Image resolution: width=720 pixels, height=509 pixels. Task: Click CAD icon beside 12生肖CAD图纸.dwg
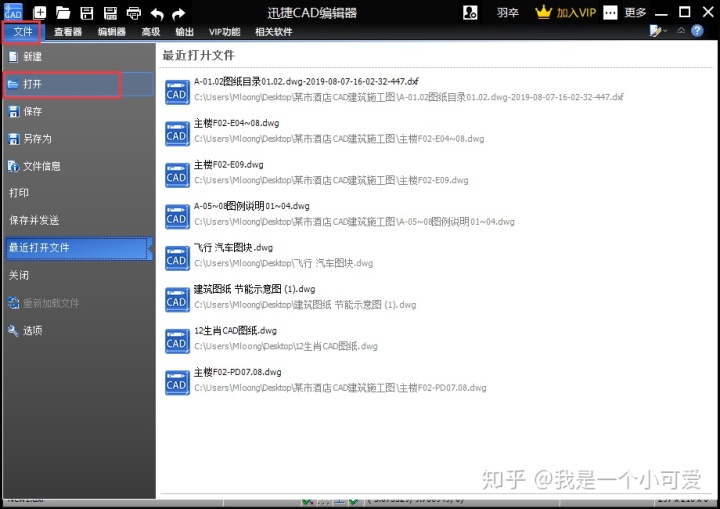177,341
